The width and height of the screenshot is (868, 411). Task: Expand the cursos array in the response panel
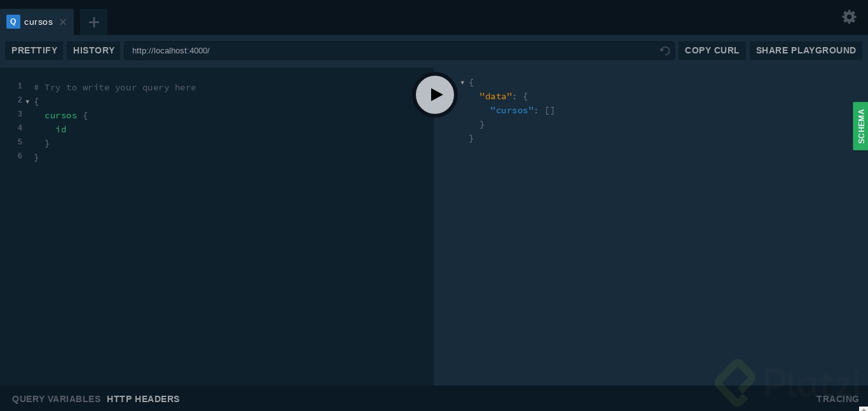549,110
